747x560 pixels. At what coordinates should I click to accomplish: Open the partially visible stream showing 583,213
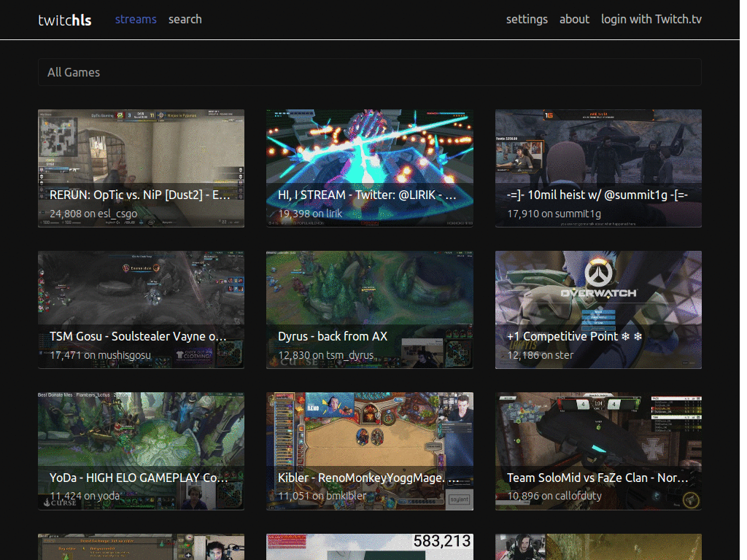[370, 547]
